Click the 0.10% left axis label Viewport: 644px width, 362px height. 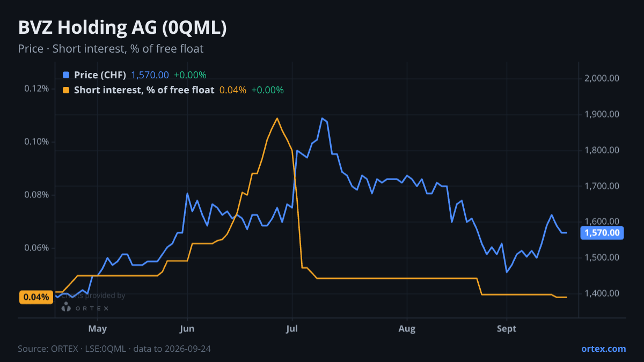pos(36,142)
